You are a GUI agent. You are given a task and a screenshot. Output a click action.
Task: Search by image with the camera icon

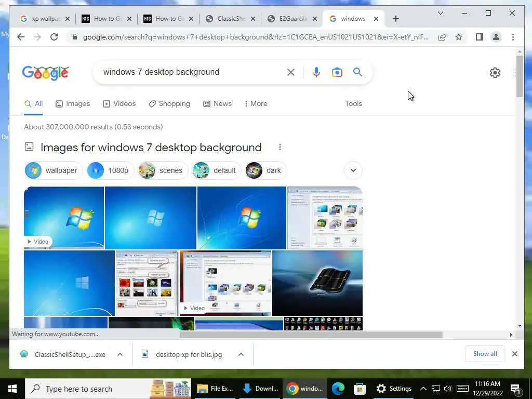tap(337, 72)
